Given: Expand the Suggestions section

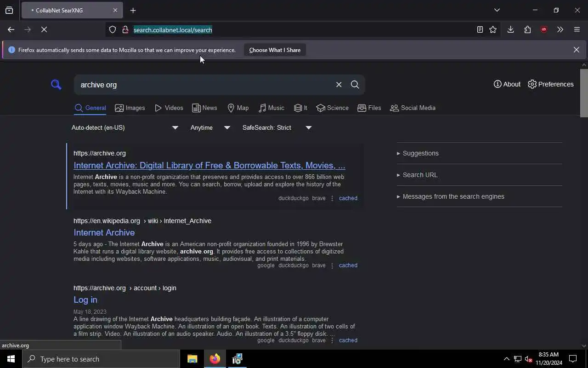Looking at the screenshot, I should (418, 153).
